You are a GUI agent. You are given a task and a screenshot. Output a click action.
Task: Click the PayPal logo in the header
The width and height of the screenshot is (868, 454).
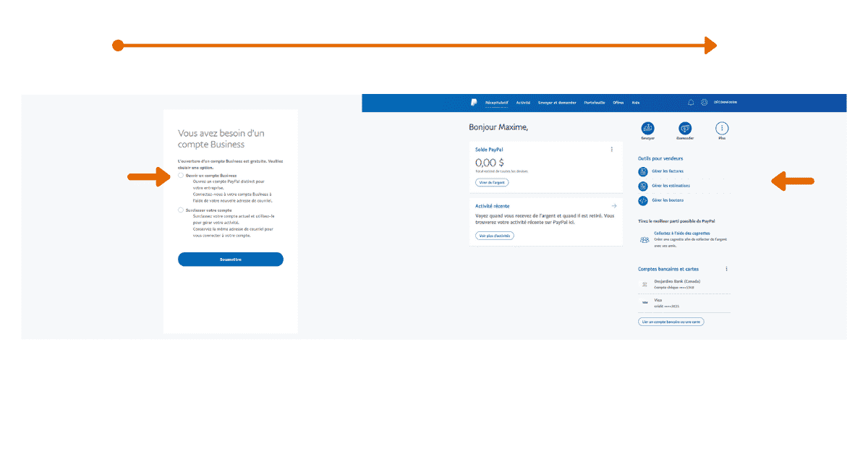click(x=473, y=103)
